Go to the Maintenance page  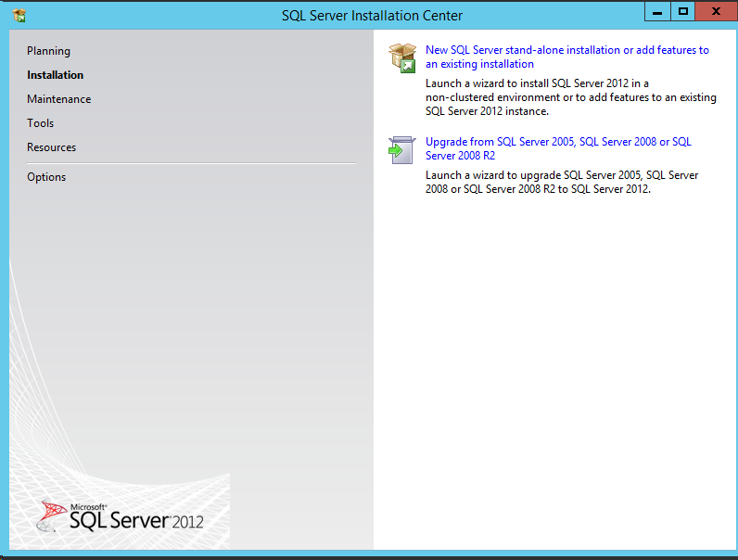coord(58,99)
